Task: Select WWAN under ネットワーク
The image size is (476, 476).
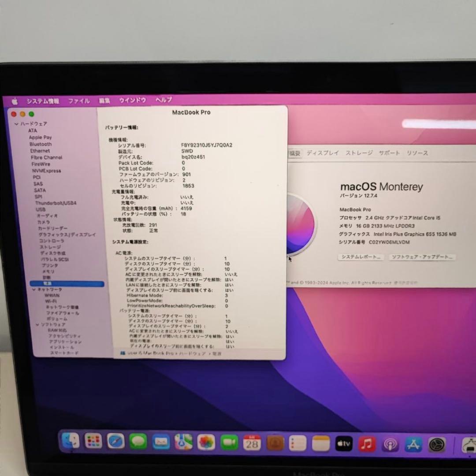Action: (x=52, y=295)
